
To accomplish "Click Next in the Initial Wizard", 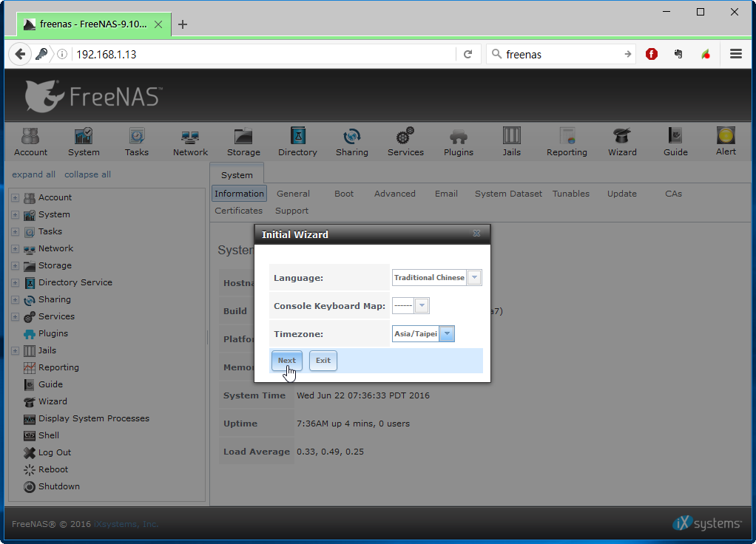I will pyautogui.click(x=287, y=361).
